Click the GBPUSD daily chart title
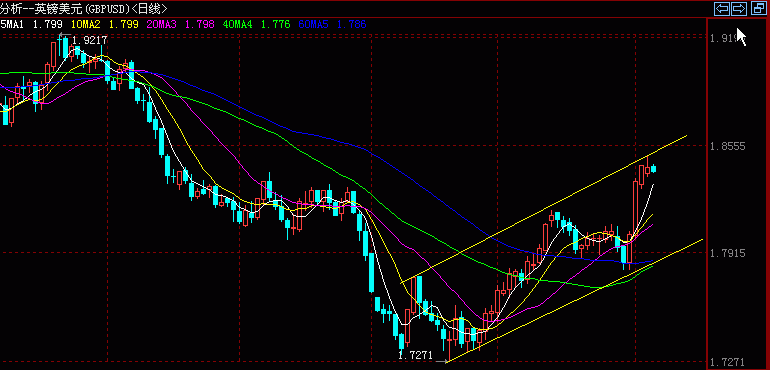Viewport: 770px width, 370px height. click(x=83, y=8)
